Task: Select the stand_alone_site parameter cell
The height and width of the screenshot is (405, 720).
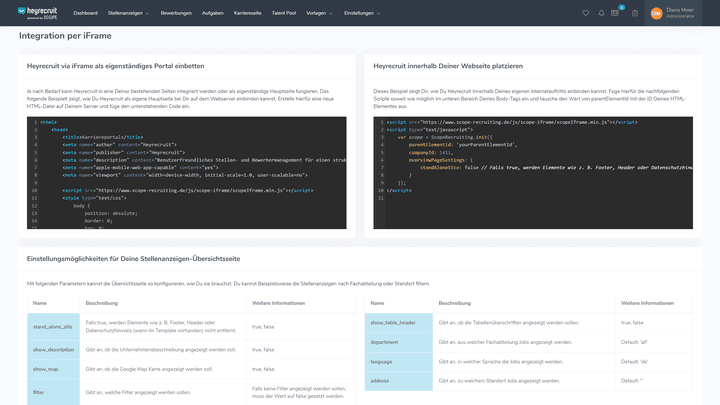Action: coord(53,326)
